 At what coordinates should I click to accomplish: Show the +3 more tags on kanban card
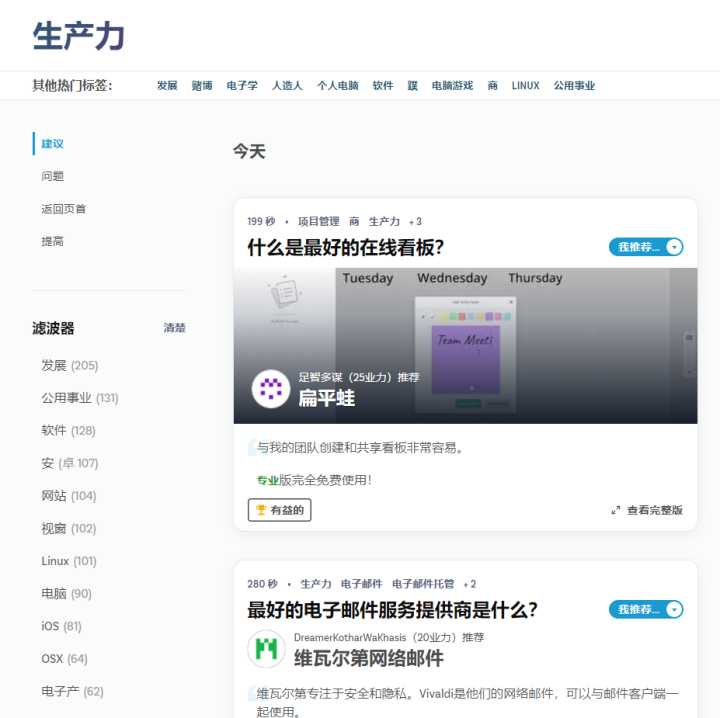(416, 222)
